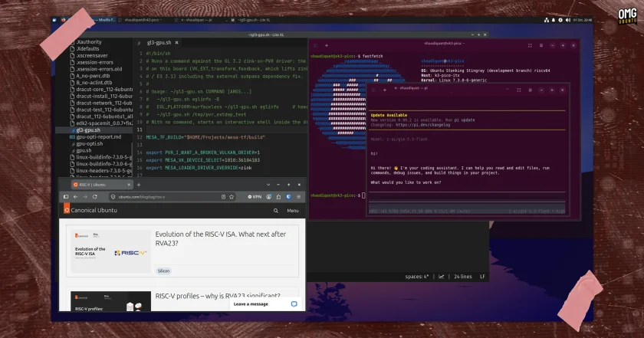Open the notification bell in the top panel
Screen dimensions: 644x338
point(554,20)
